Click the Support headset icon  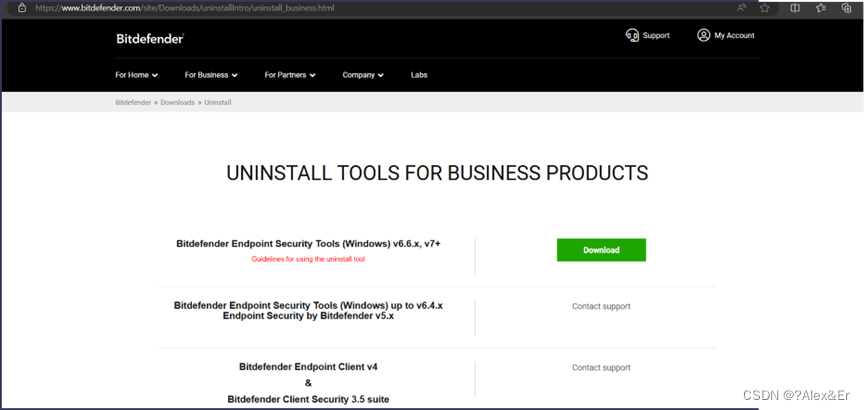coord(632,35)
